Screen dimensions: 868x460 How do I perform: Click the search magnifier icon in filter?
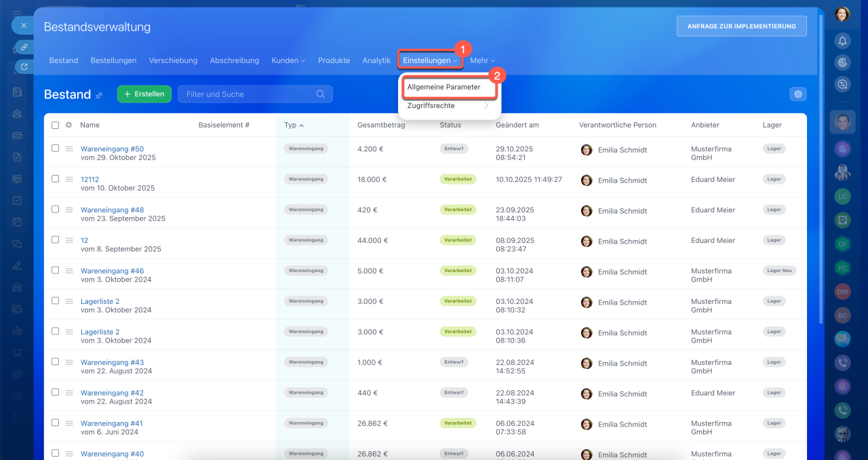[321, 94]
